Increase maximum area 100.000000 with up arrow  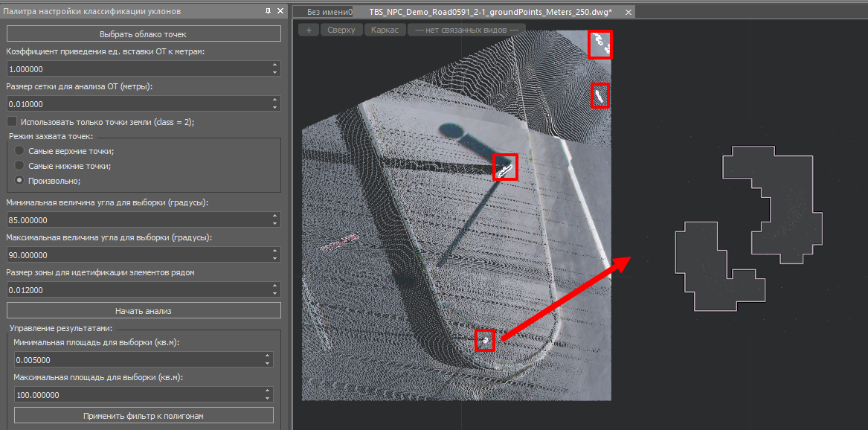coord(268,391)
